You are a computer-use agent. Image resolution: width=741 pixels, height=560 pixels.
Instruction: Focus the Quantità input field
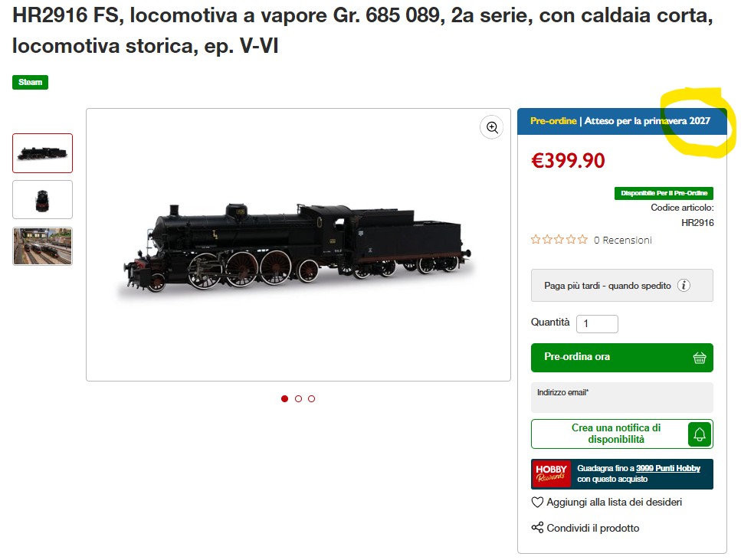[x=598, y=324]
